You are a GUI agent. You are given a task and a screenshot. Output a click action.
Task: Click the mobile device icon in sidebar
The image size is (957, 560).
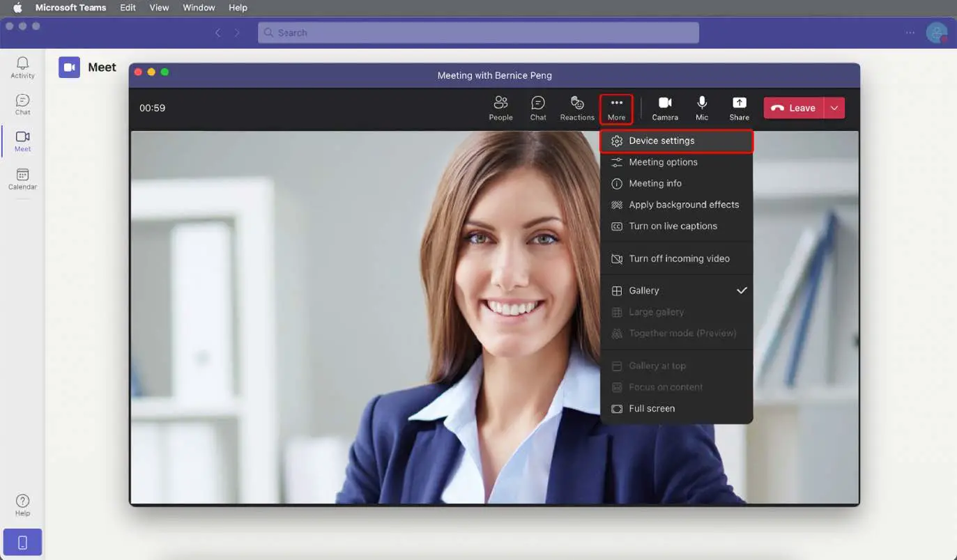point(22,543)
